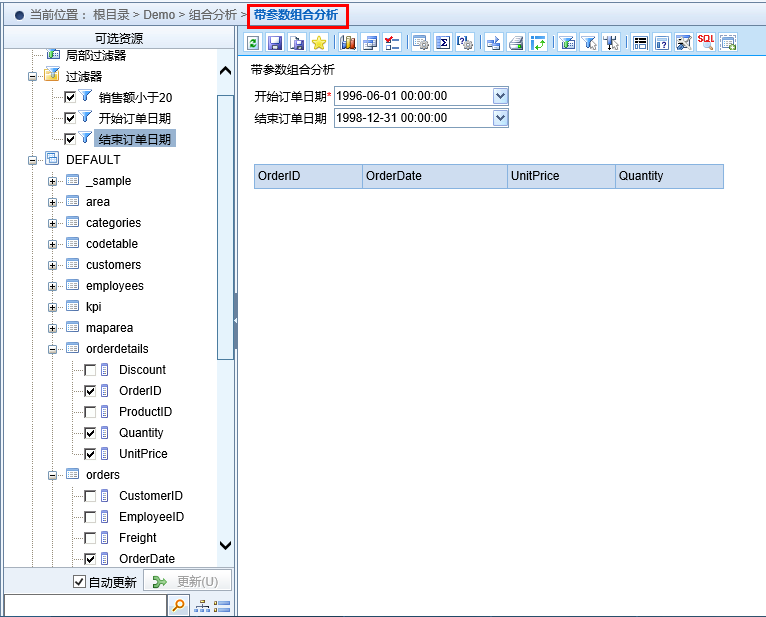Open the table settings gear icon

pyautogui.click(x=421, y=43)
